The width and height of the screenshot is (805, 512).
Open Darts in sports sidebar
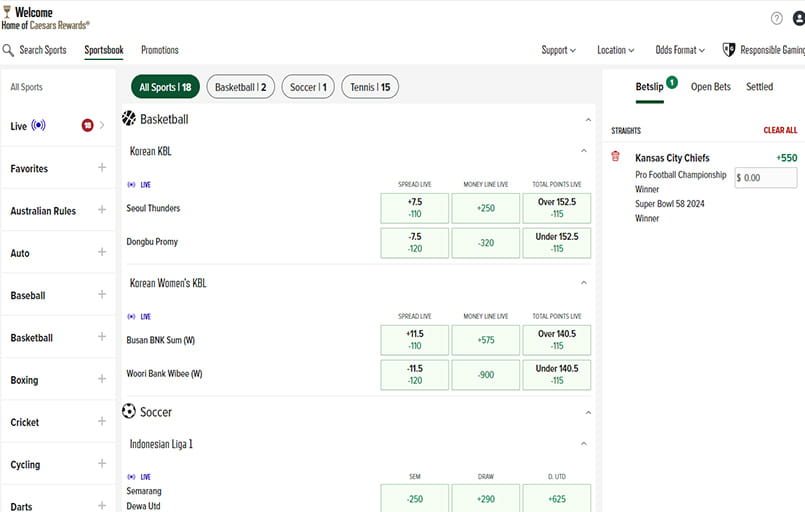[21, 506]
